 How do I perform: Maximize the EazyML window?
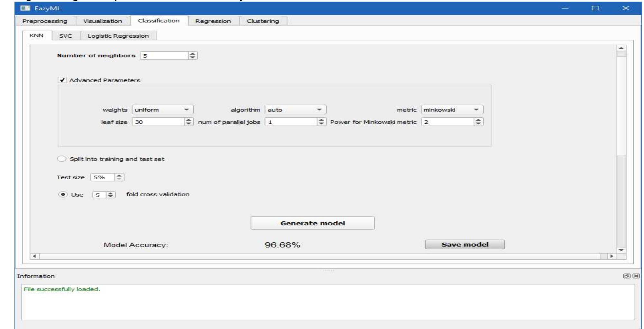[x=595, y=8]
